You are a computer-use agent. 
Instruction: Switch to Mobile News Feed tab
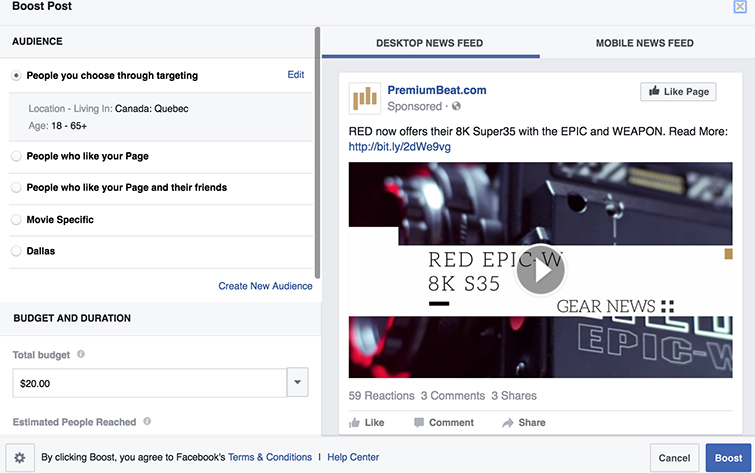coord(644,43)
